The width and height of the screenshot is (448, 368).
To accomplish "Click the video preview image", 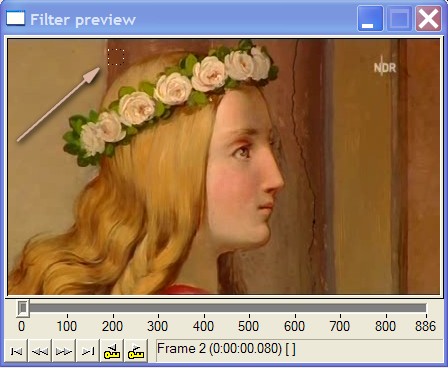I will click(224, 166).
